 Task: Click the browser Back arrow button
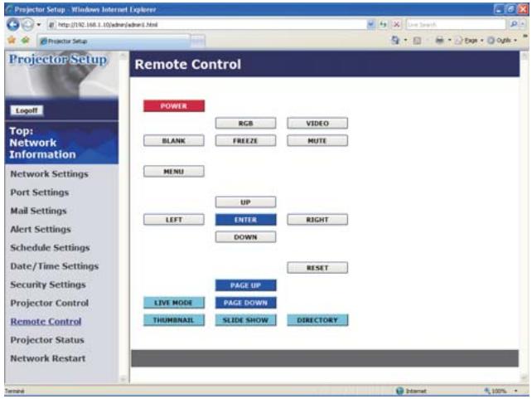point(13,24)
